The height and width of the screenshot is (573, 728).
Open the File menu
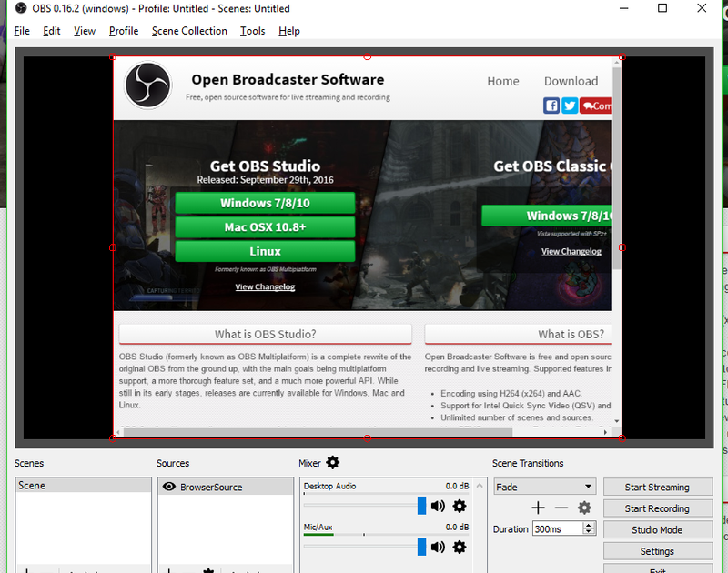tap(22, 31)
